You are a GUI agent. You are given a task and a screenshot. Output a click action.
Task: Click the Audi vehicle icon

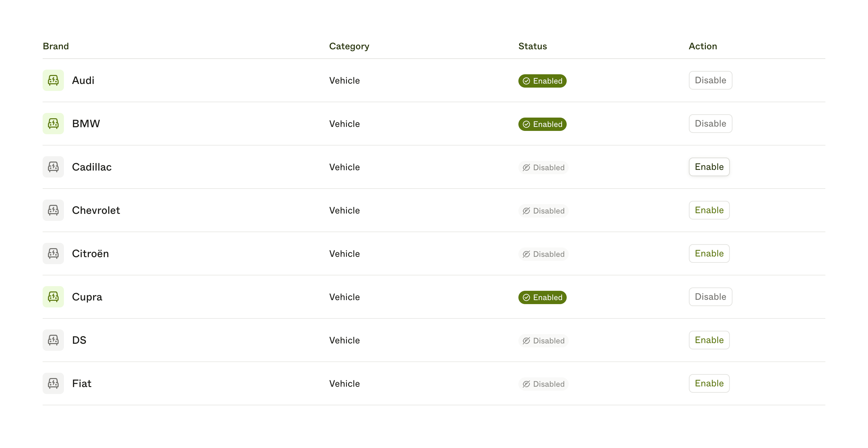pos(53,80)
